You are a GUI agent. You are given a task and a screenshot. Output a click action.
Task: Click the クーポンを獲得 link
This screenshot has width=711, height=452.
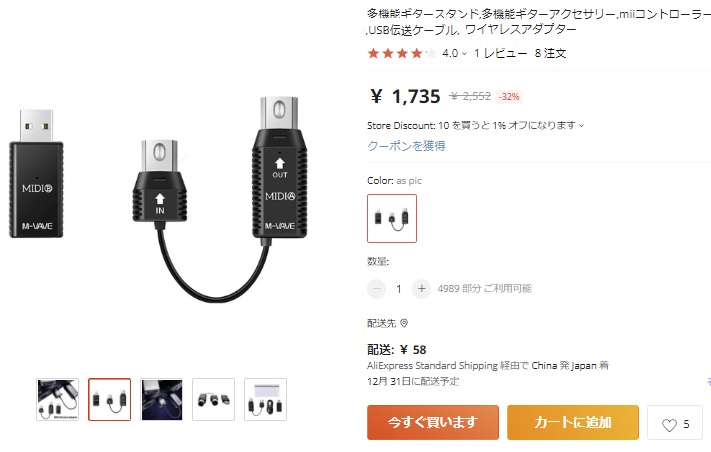click(406, 146)
